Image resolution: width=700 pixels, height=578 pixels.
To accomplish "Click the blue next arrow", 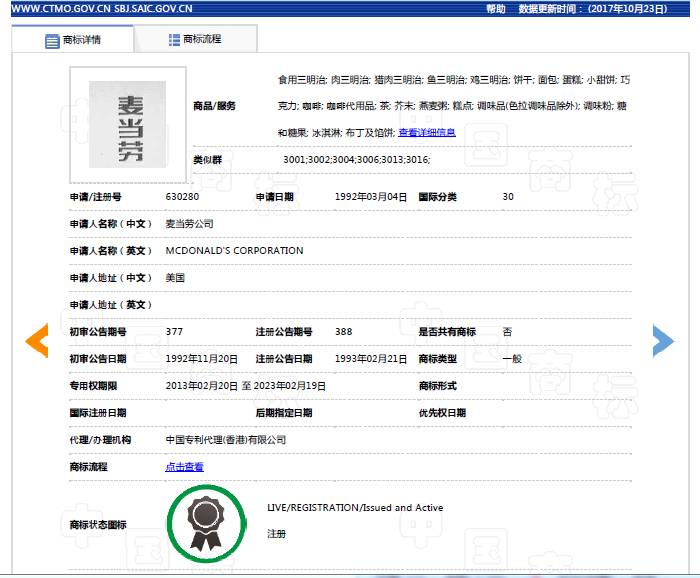I will tap(663, 341).
